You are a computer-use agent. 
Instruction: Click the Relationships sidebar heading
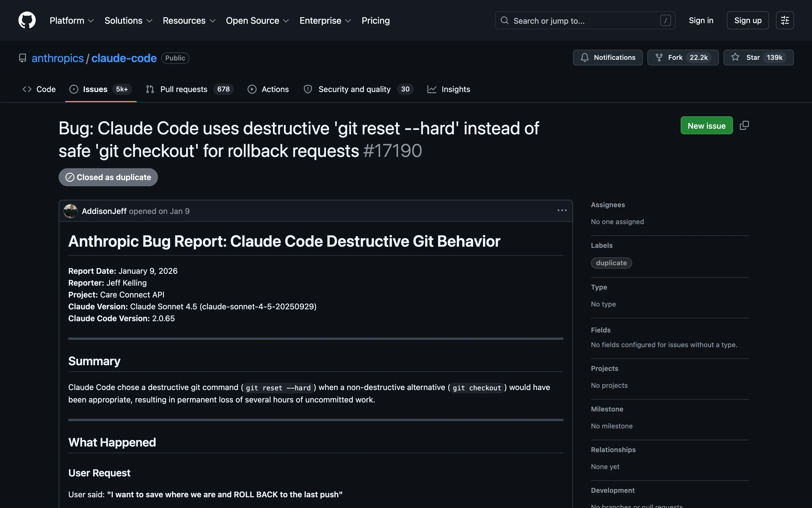pyautogui.click(x=613, y=450)
